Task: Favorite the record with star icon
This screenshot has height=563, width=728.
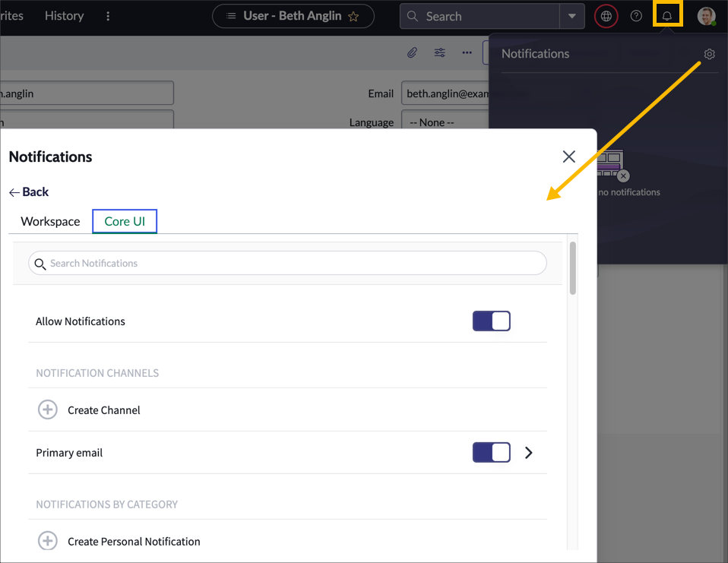Action: pos(353,16)
